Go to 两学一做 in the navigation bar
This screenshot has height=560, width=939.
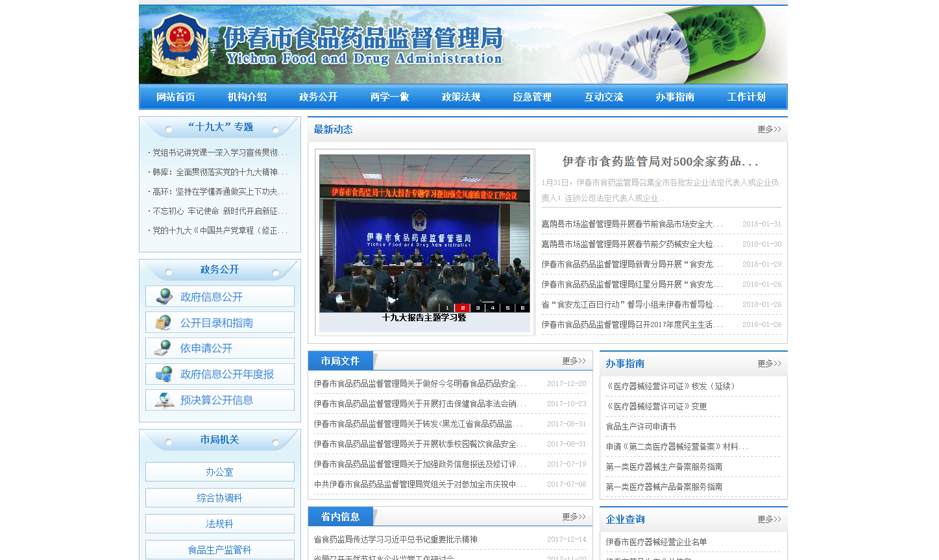coord(390,97)
